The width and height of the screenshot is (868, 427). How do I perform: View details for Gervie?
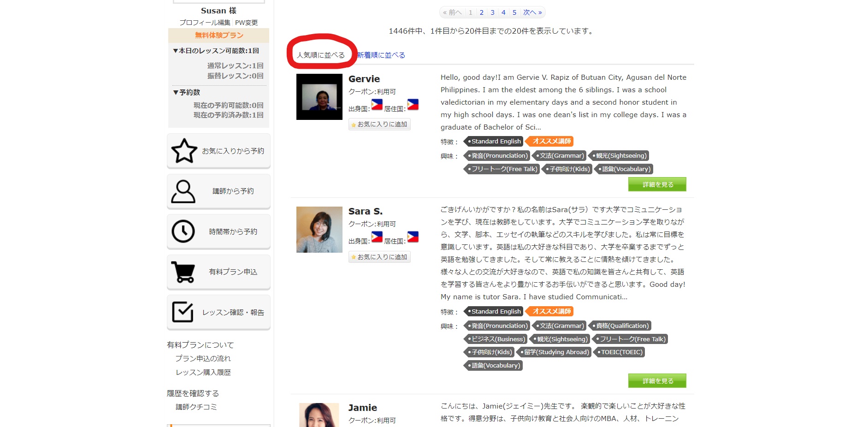657,184
